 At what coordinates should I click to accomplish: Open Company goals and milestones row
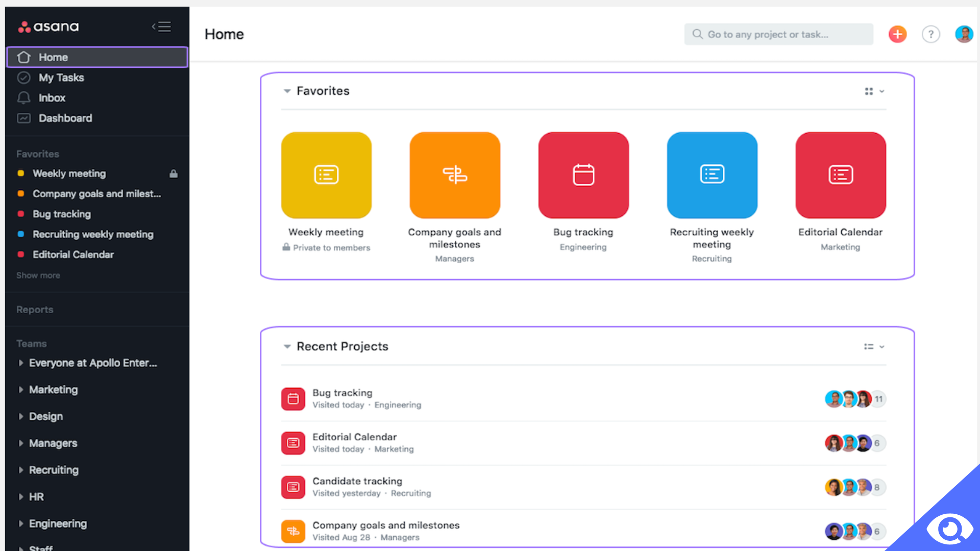(583, 531)
